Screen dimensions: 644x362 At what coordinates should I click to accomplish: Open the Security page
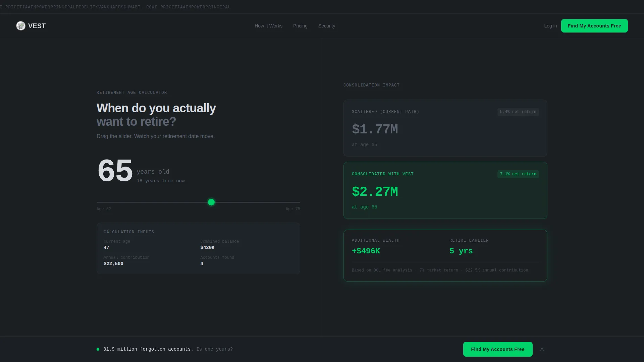coord(327,26)
